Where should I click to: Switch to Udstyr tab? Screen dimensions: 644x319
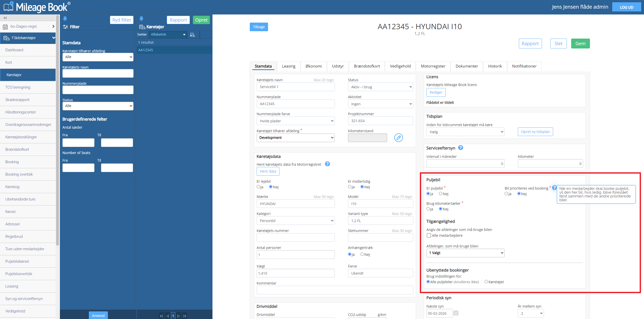[338, 66]
